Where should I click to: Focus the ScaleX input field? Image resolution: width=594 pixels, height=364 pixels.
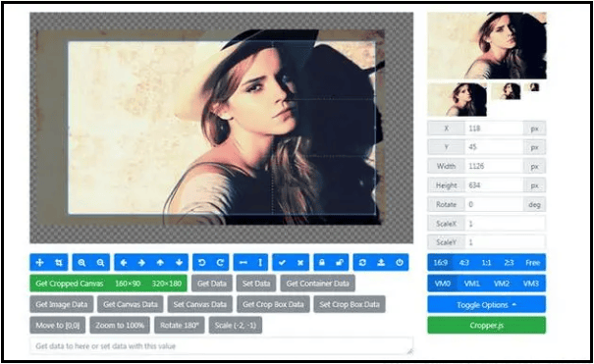pyautogui.click(x=506, y=224)
